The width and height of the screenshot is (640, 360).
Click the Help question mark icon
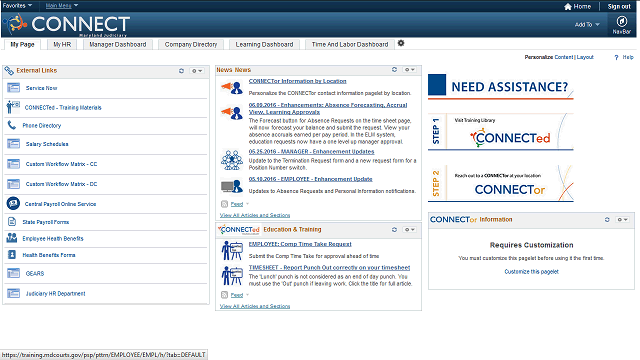(616, 58)
